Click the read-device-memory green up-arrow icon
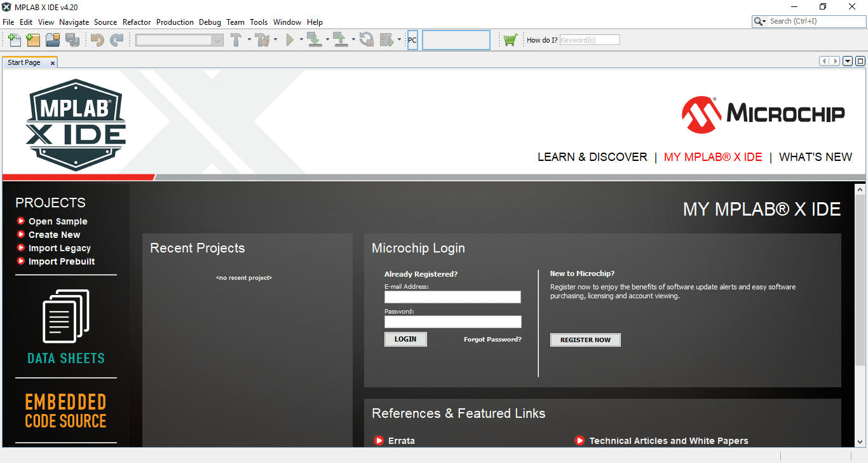Image resolution: width=868 pixels, height=463 pixels. [340, 40]
